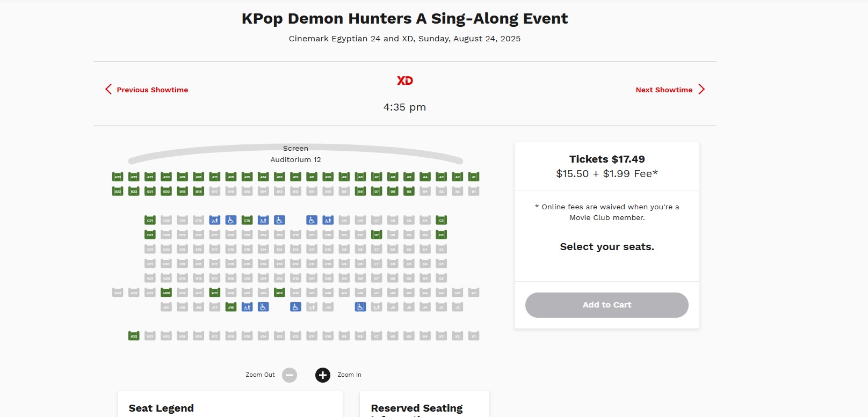868x417 pixels.
Task: Pick seat A1 near the screen
Action: pyautogui.click(x=473, y=177)
